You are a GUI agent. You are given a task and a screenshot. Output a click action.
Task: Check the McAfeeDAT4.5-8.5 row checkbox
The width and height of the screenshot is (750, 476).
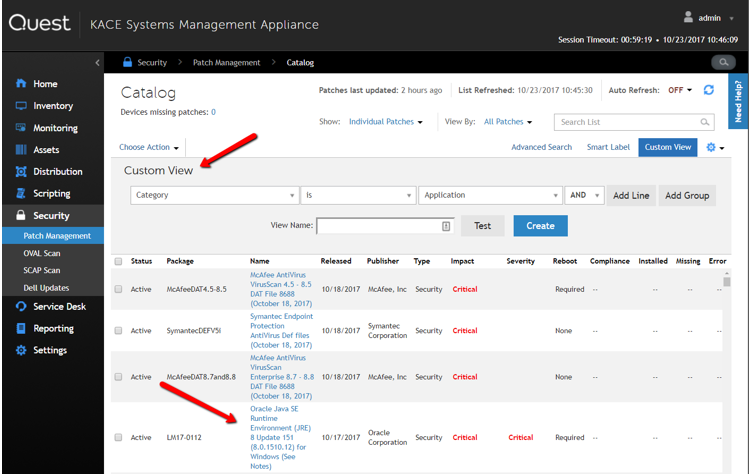coord(118,289)
